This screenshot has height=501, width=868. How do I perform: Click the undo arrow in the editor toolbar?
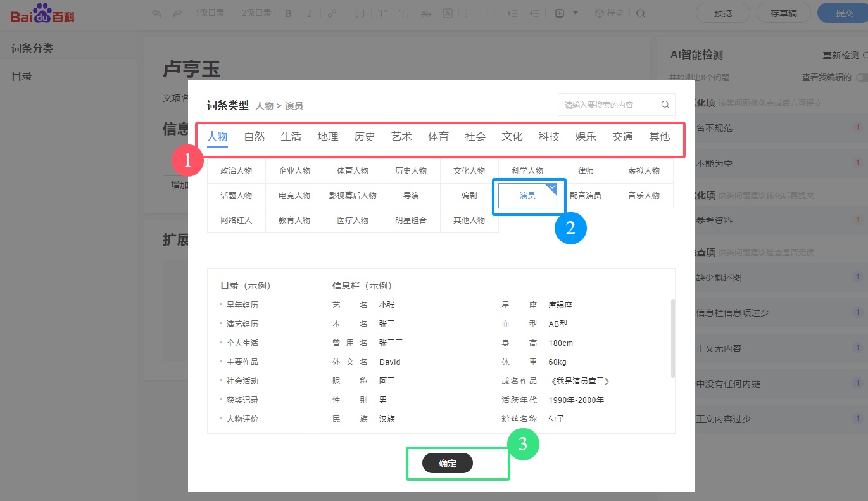click(x=157, y=13)
